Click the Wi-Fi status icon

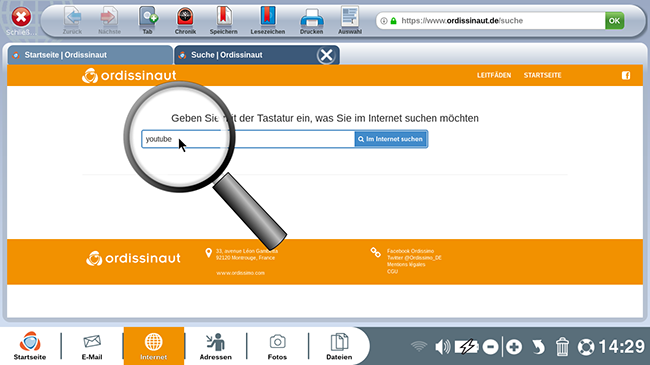pyautogui.click(x=419, y=346)
